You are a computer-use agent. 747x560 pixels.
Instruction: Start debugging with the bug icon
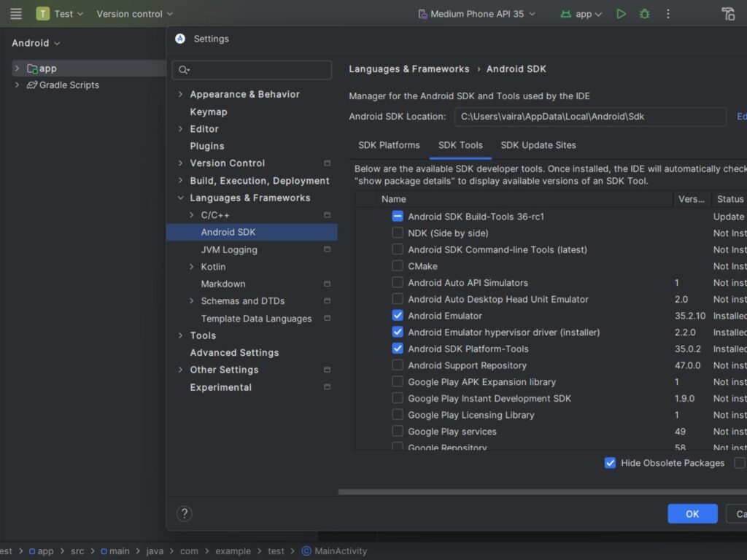click(x=645, y=14)
